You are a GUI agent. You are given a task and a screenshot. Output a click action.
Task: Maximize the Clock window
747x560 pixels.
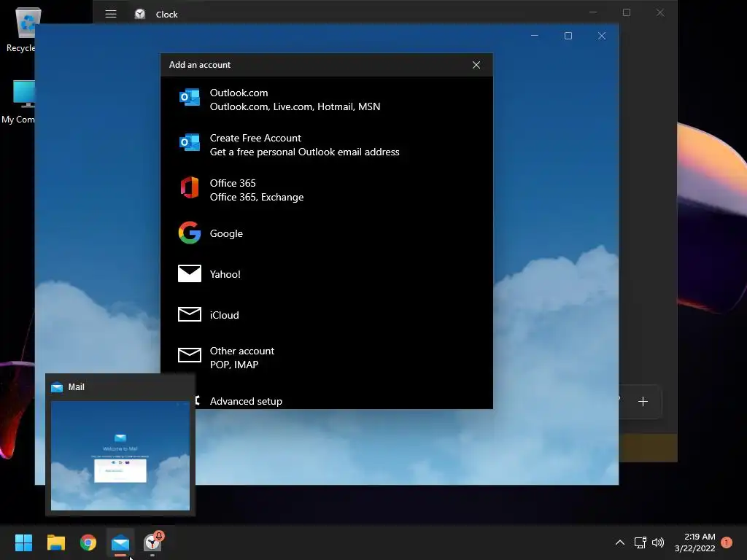(x=627, y=12)
